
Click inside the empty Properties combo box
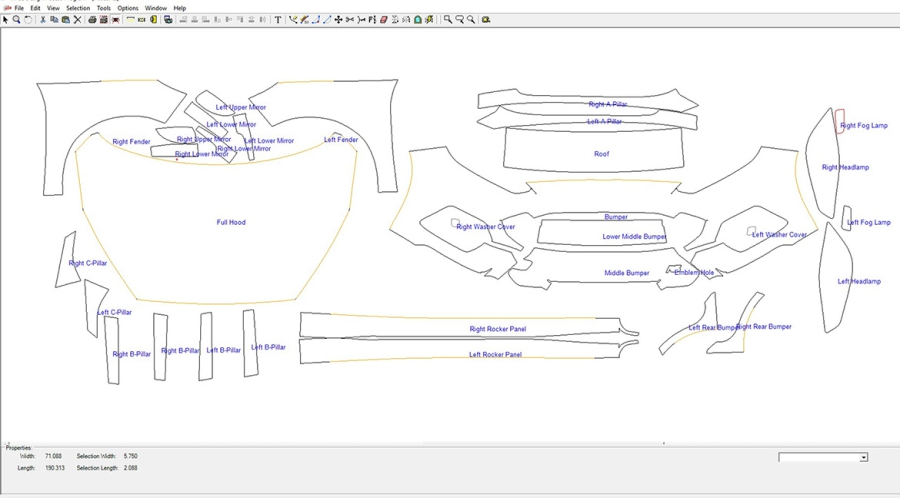coord(819,457)
